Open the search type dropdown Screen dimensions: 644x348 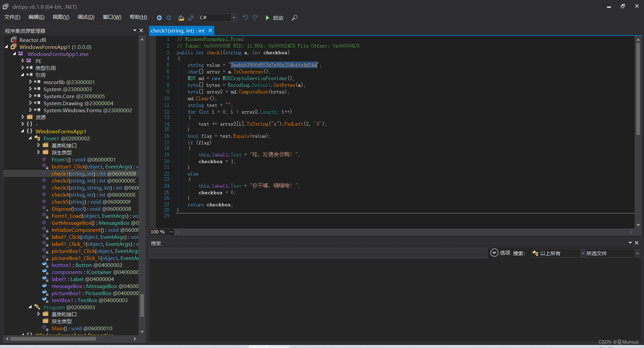[583, 254]
